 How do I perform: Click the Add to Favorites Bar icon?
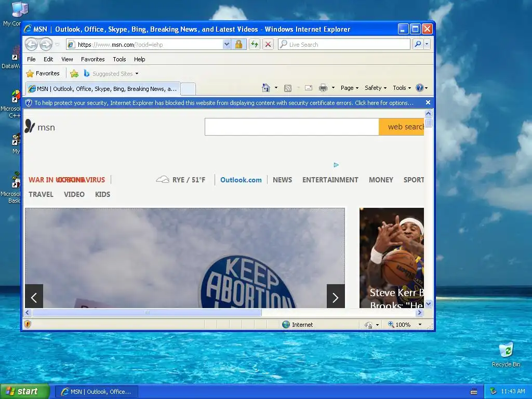[74, 73]
